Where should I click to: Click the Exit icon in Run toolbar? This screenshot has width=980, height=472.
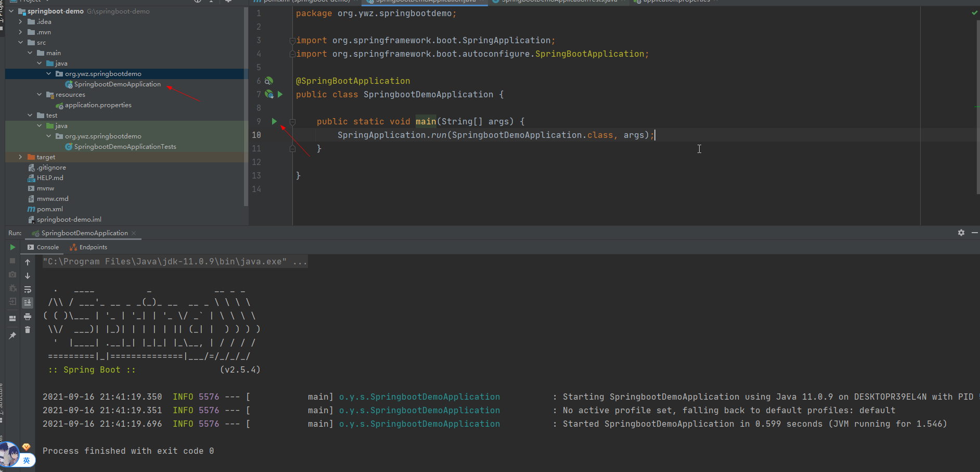tap(12, 301)
